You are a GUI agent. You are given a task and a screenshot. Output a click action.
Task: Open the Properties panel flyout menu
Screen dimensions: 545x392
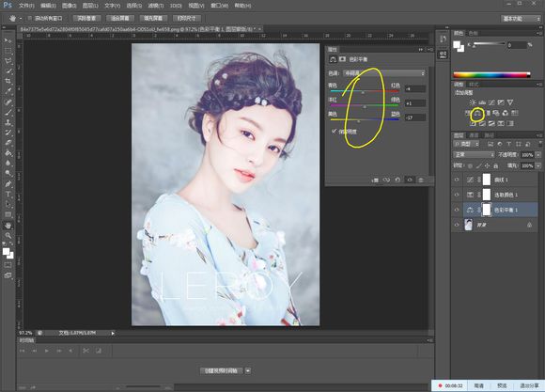point(430,50)
